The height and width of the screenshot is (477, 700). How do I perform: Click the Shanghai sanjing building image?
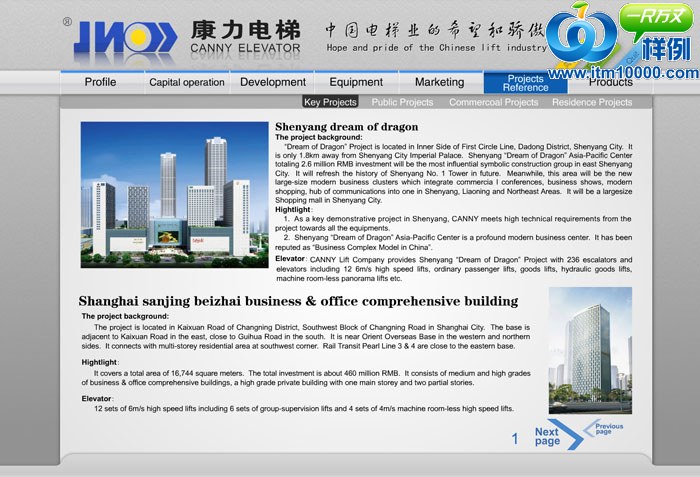click(x=590, y=351)
